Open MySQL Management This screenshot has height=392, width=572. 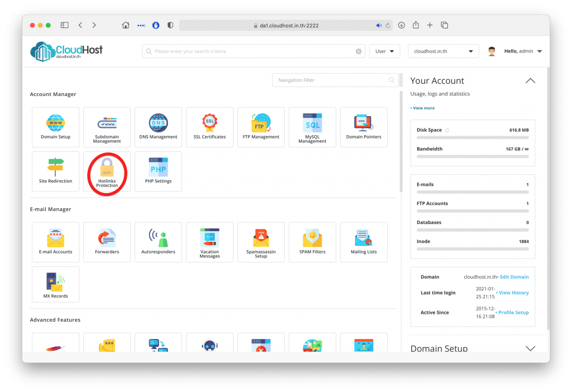click(x=312, y=127)
